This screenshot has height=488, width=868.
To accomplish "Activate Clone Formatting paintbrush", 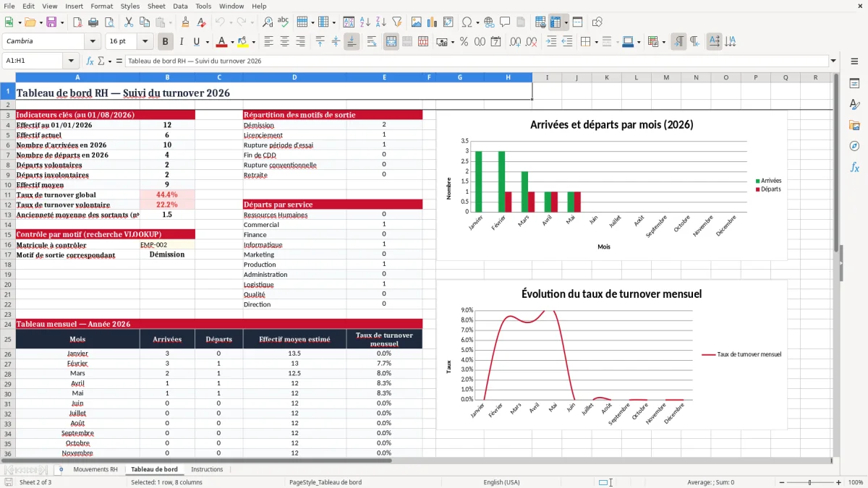I will coord(185,22).
